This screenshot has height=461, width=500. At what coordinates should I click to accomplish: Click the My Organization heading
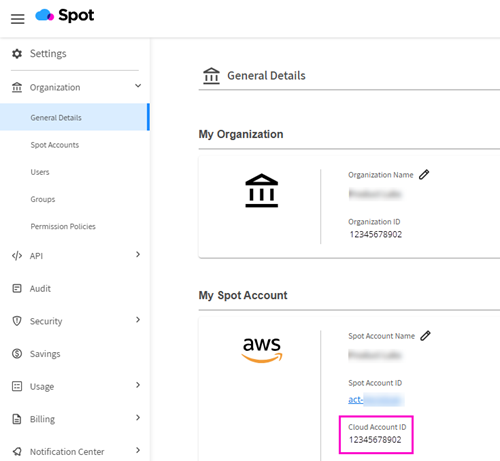[241, 134]
